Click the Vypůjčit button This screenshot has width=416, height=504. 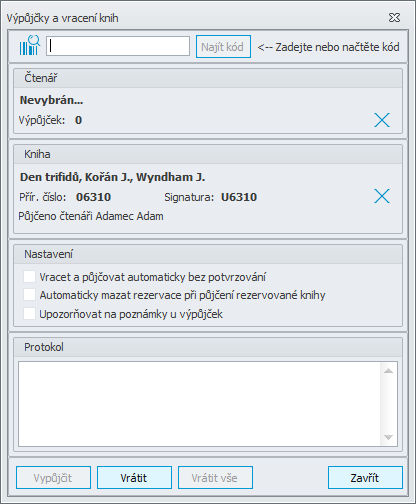pyautogui.click(x=53, y=478)
